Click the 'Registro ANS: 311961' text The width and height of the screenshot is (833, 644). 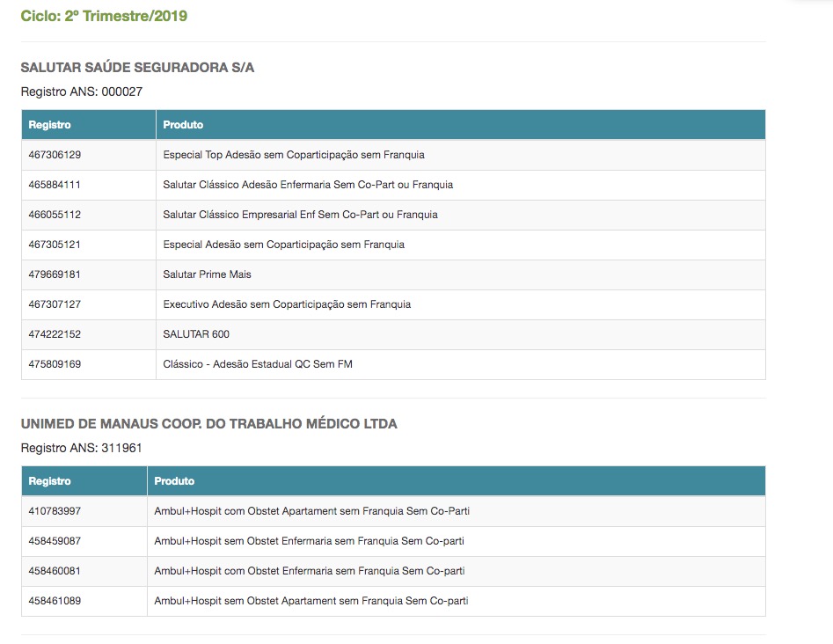pyautogui.click(x=82, y=448)
